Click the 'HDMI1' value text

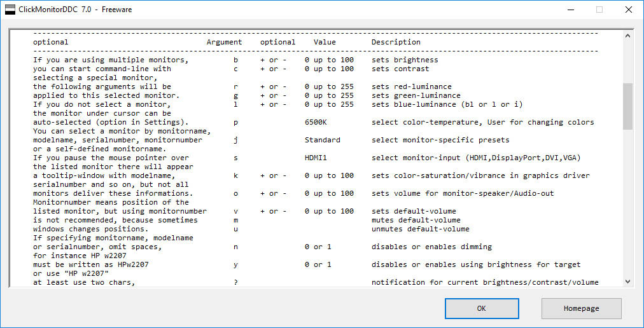click(x=316, y=158)
